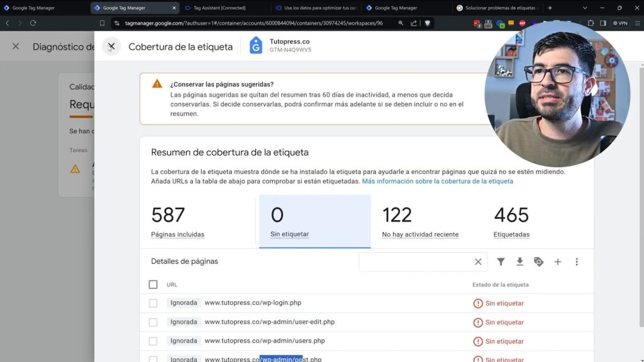Switch to the Usa los datos para optimizar tab

[316, 8]
